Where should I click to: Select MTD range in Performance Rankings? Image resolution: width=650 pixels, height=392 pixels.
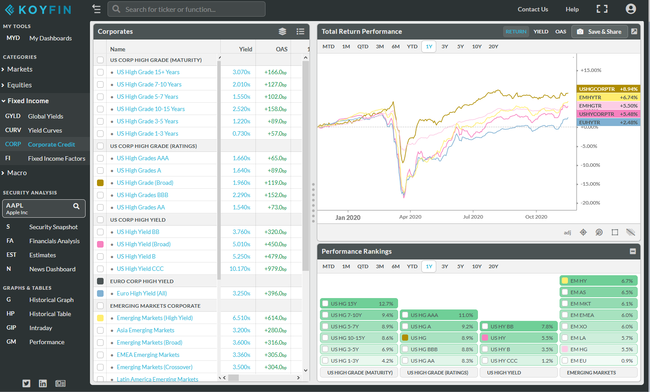pyautogui.click(x=328, y=266)
